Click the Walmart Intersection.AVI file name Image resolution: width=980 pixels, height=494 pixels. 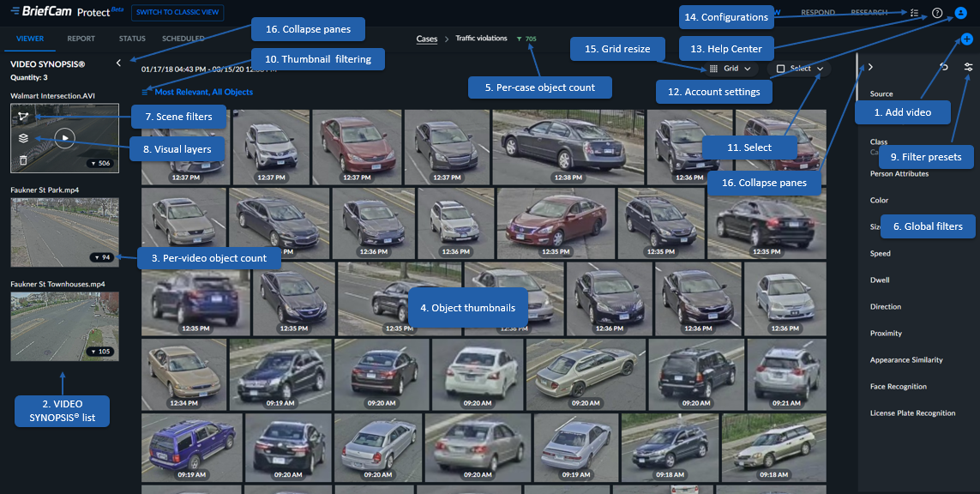pos(51,96)
